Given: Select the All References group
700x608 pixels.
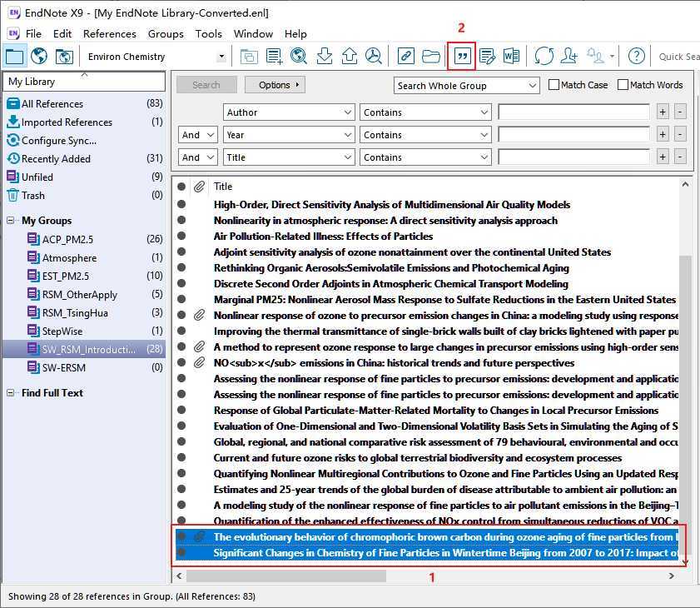Looking at the screenshot, I should coord(84,103).
